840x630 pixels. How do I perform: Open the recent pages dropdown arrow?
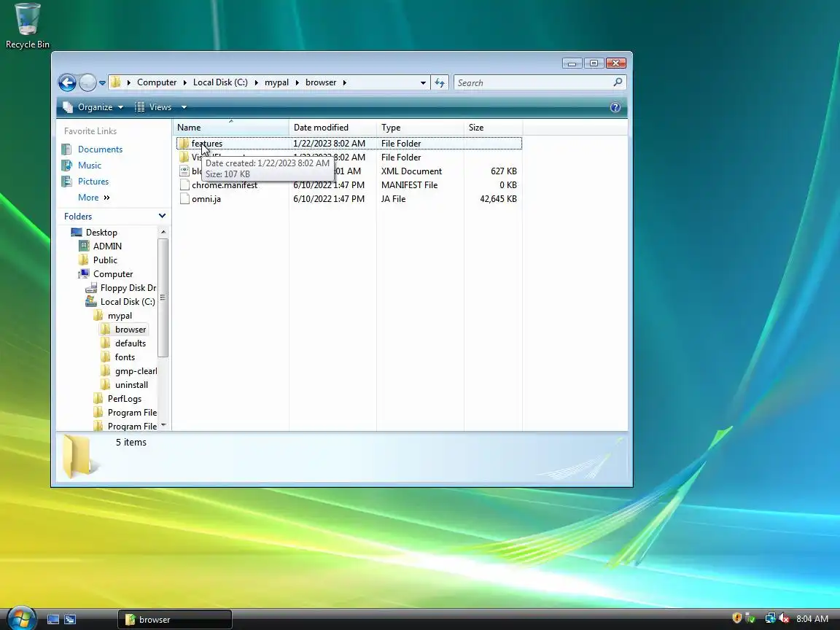(102, 83)
